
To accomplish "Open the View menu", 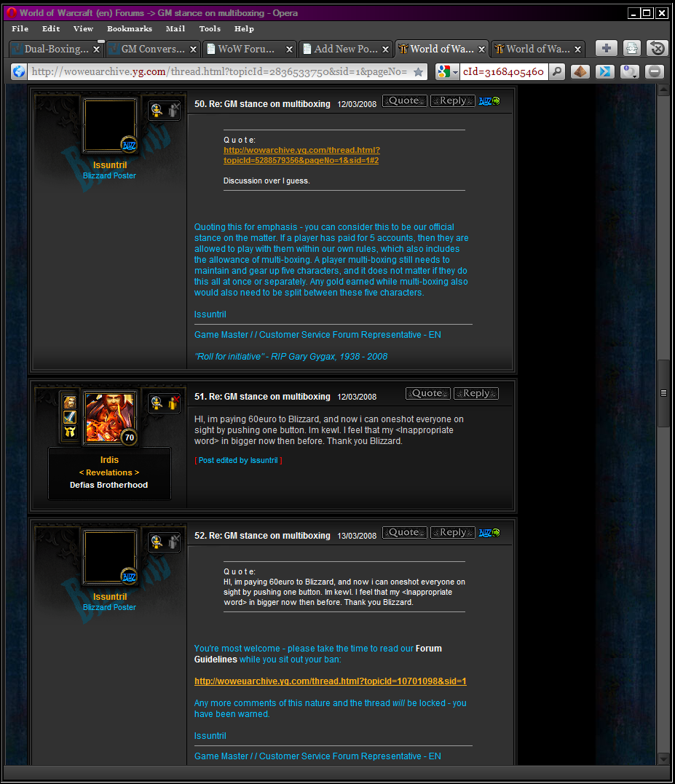I will [x=83, y=28].
